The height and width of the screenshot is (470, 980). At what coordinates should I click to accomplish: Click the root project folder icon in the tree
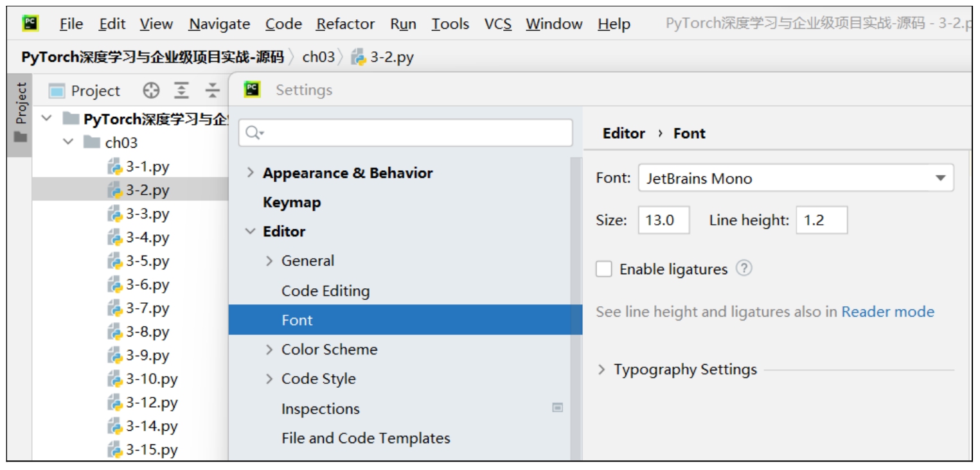tap(71, 119)
